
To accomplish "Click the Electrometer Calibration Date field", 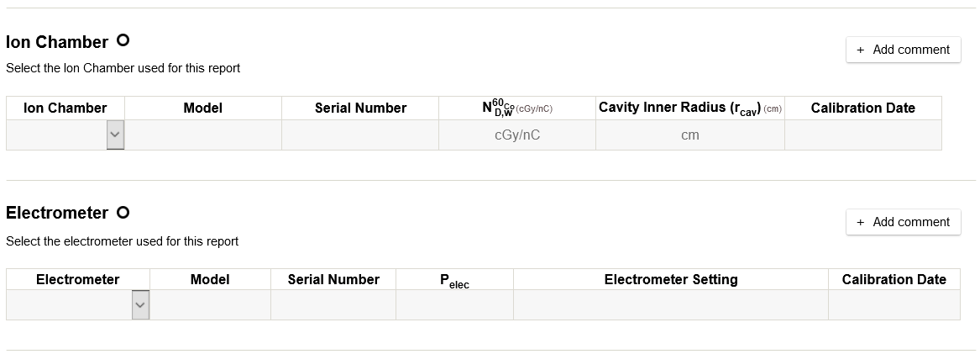I will point(894,304).
